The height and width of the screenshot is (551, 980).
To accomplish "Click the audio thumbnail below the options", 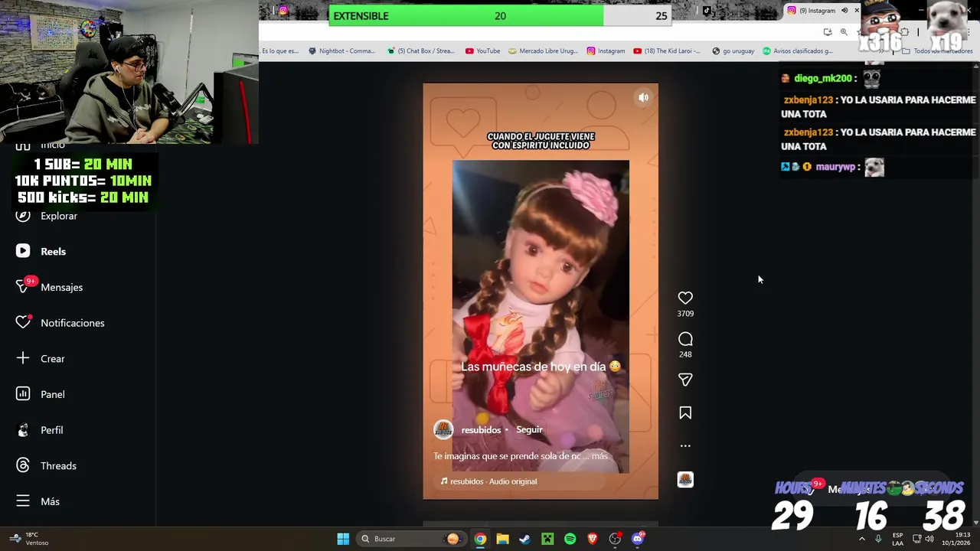I will pos(685,480).
